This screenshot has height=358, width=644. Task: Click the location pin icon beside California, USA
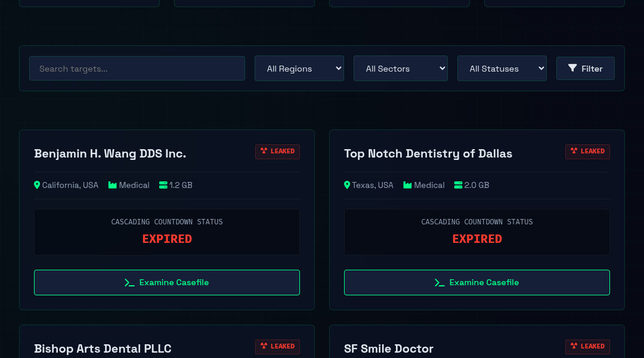pos(37,185)
